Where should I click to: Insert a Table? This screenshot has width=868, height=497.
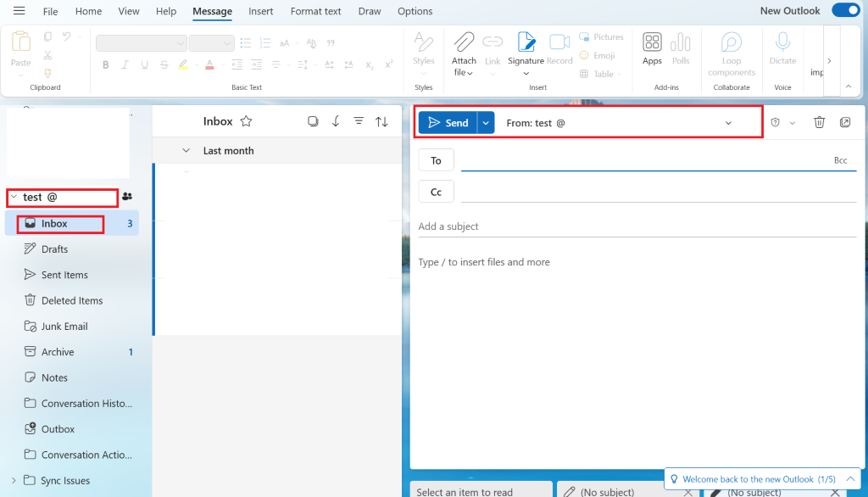600,74
